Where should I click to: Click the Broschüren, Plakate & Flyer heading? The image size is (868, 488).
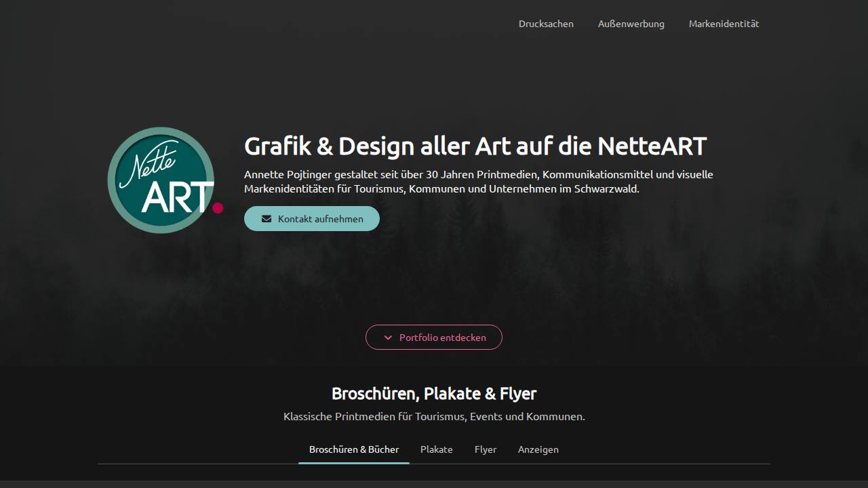tap(434, 393)
